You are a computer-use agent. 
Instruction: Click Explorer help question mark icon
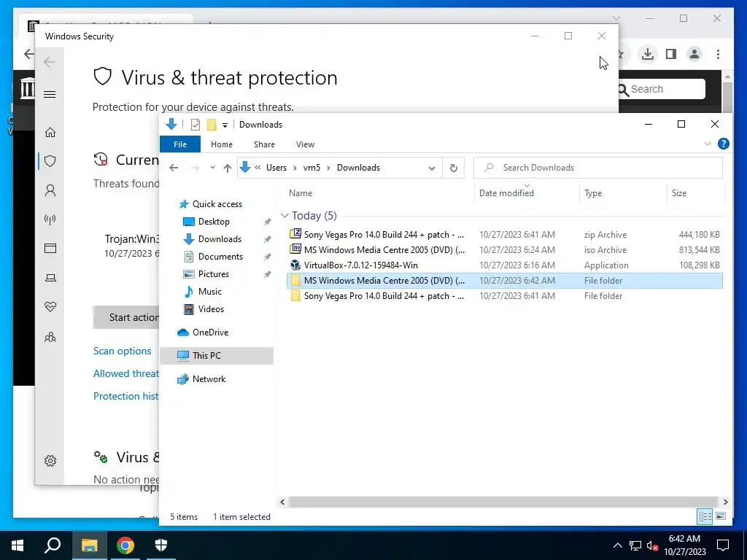[723, 144]
